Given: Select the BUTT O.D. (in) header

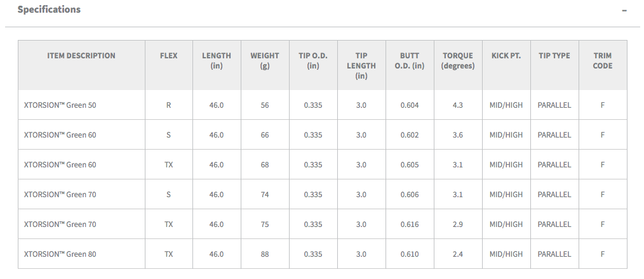Looking at the screenshot, I should pyautogui.click(x=410, y=61).
